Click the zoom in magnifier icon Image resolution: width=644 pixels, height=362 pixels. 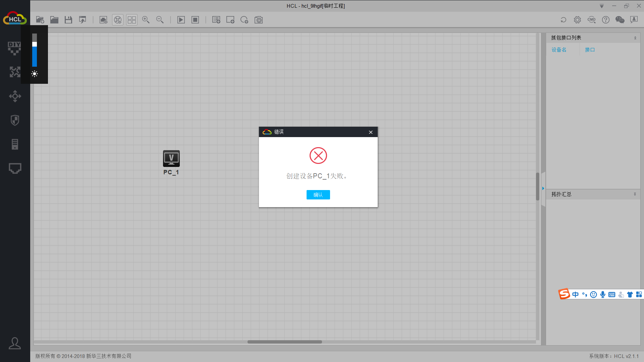pos(146,20)
